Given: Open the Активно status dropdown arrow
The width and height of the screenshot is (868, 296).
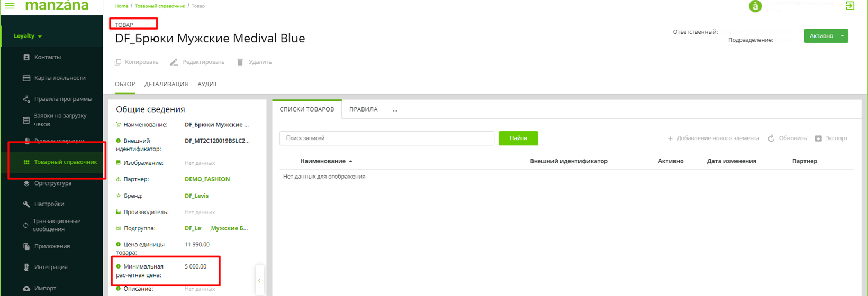Looking at the screenshot, I should point(842,36).
